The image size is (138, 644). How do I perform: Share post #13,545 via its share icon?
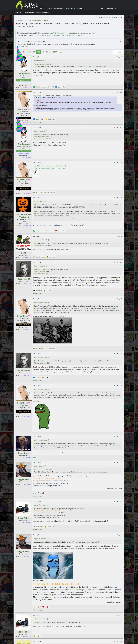115,198
